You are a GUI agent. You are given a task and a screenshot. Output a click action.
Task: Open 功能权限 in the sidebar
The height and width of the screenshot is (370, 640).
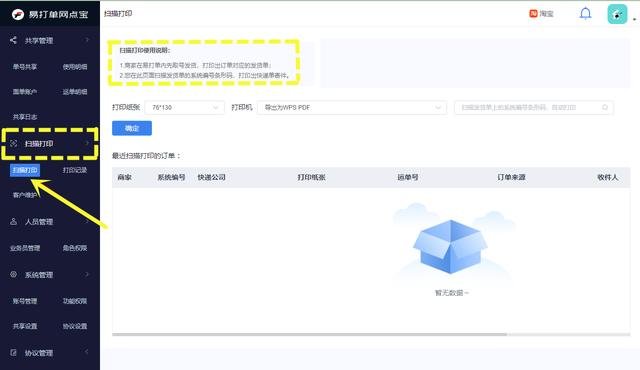(x=75, y=301)
